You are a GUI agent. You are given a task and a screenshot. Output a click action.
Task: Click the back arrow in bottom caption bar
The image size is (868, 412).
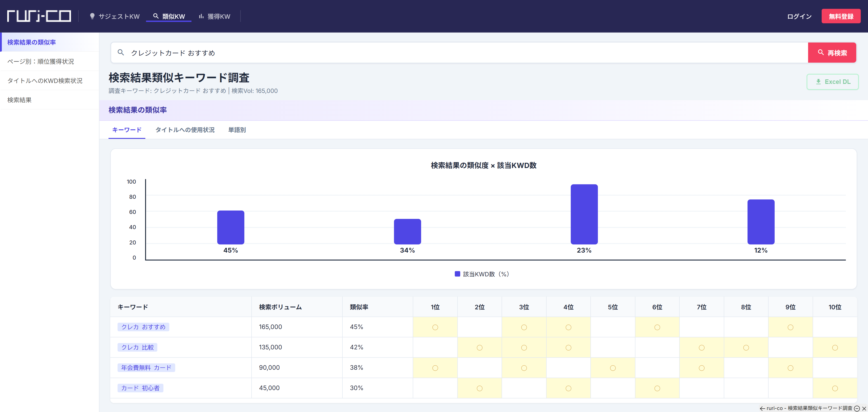(x=762, y=408)
